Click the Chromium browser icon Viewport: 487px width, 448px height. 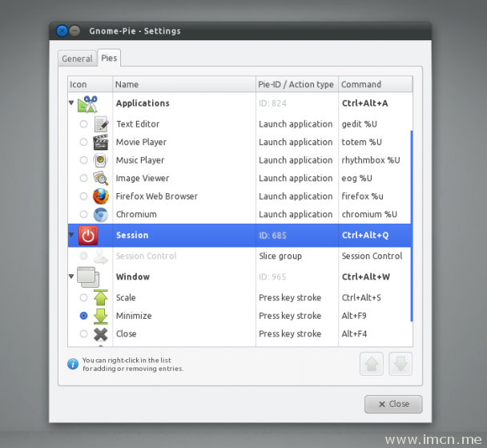coord(101,214)
